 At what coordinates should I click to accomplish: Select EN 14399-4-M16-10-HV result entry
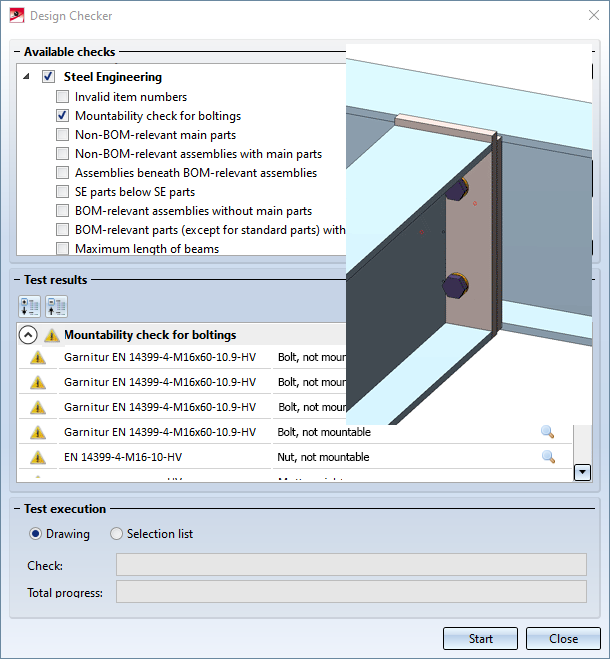click(x=123, y=457)
